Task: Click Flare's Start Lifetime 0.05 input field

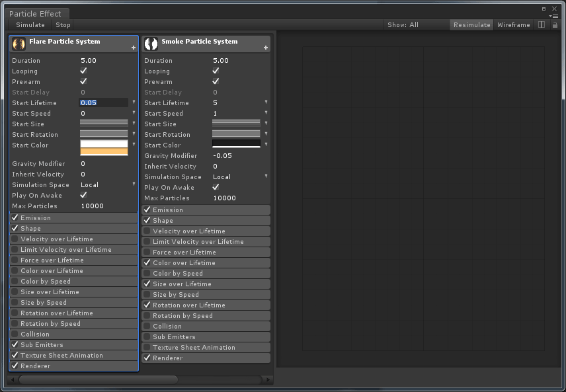Action: (104, 102)
